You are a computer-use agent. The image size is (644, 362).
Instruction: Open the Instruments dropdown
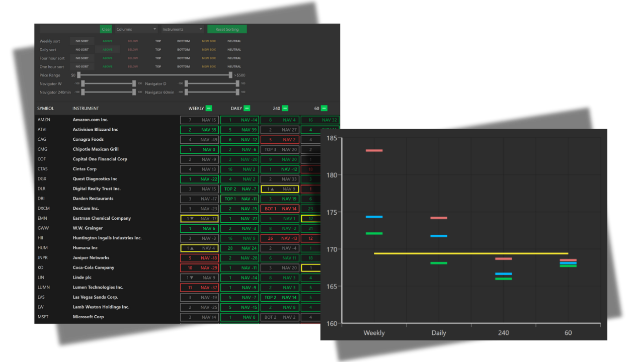(182, 29)
